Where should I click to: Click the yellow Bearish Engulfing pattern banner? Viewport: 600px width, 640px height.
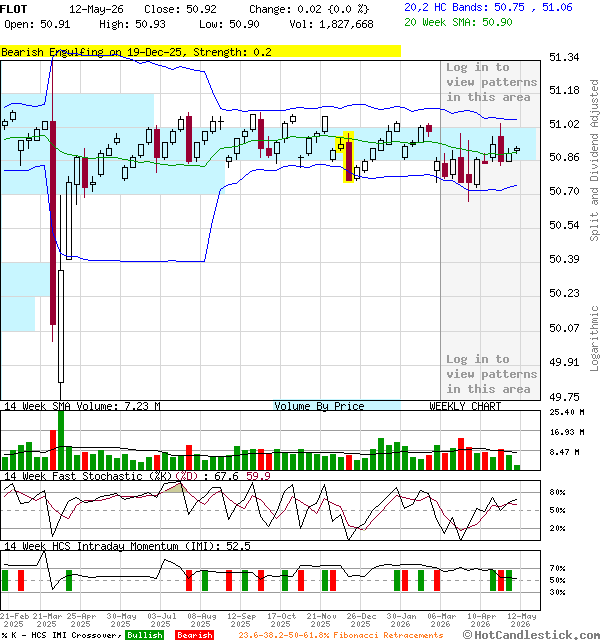click(x=200, y=51)
